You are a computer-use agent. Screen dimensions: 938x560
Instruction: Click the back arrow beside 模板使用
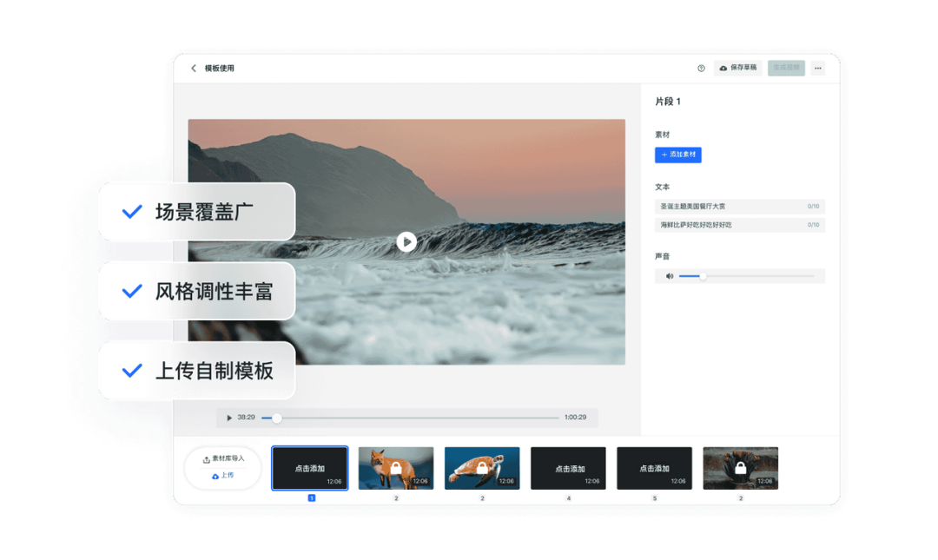tap(193, 69)
